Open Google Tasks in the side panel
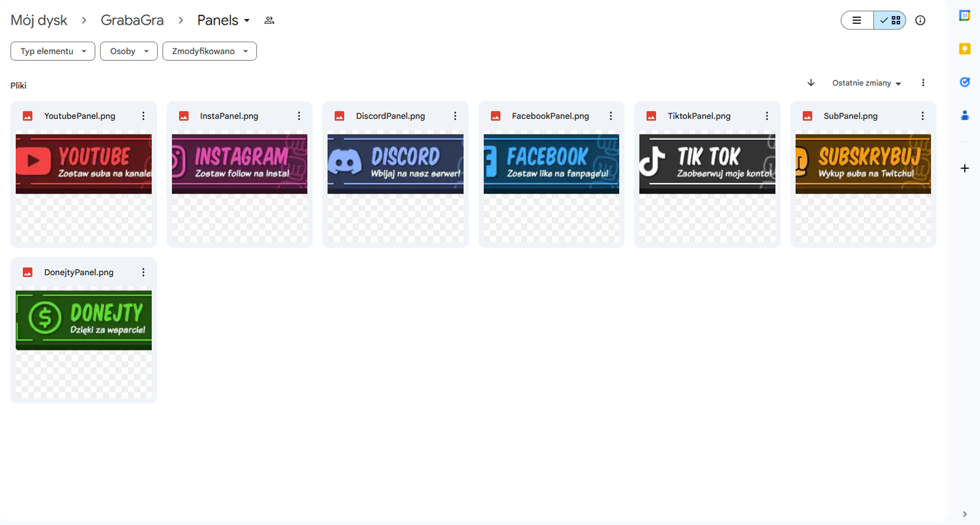The image size is (980, 525). pyautogui.click(x=965, y=82)
